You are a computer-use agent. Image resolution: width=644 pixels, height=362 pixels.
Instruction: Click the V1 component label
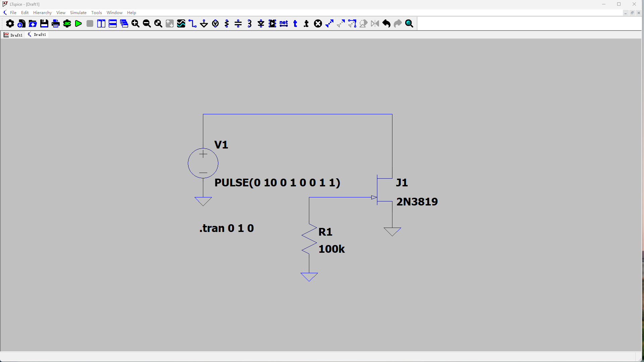(x=221, y=145)
